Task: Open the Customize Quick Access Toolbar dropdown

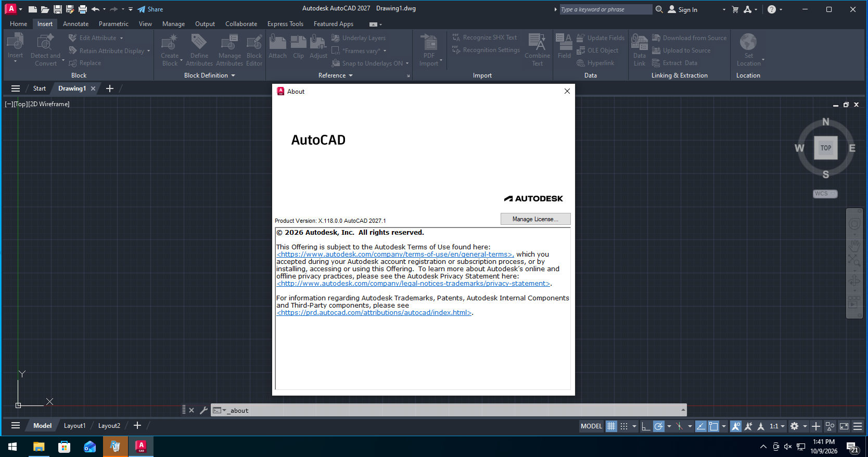Action: [130, 9]
